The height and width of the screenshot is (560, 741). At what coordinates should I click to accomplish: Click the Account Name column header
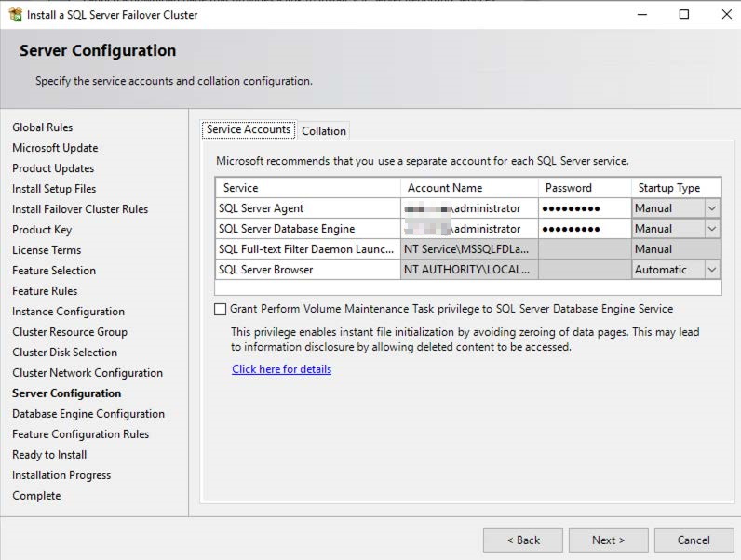469,188
